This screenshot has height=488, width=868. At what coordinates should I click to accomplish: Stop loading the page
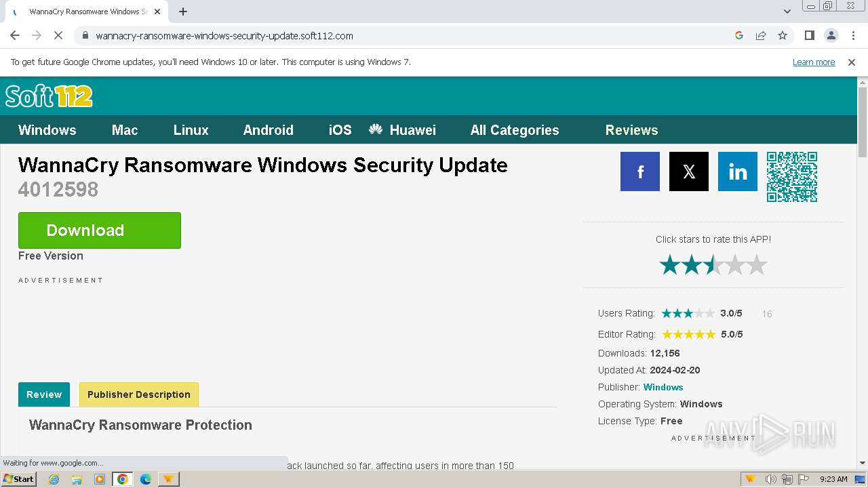tap(58, 35)
